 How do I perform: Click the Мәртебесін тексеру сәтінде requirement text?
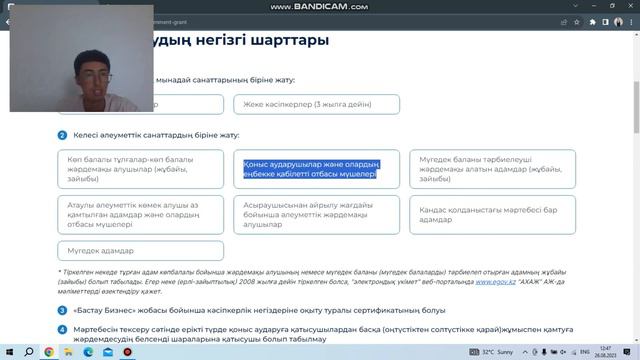pyautogui.click(x=323, y=334)
